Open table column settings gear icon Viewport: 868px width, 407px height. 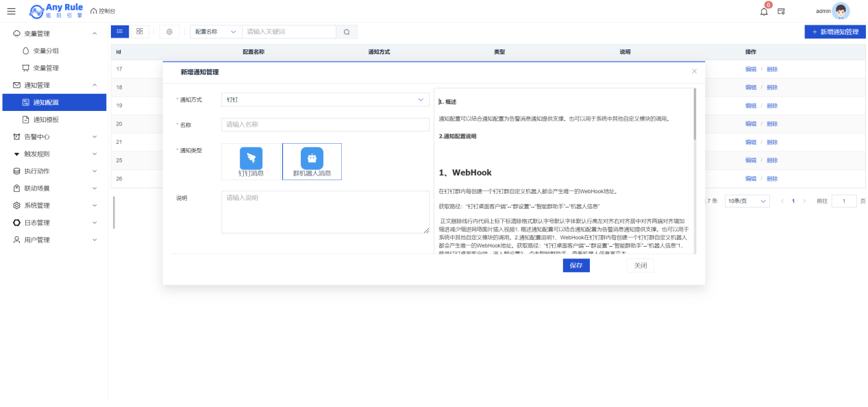pyautogui.click(x=169, y=32)
